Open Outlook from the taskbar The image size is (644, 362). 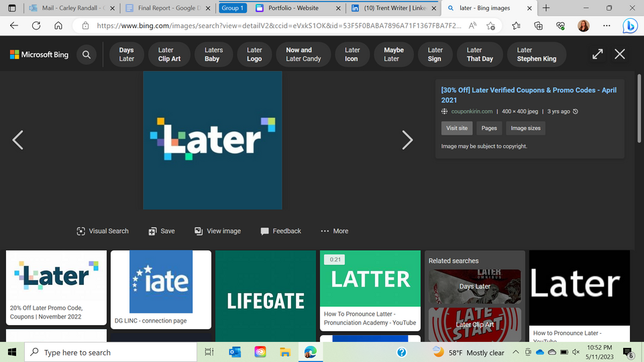point(235,352)
